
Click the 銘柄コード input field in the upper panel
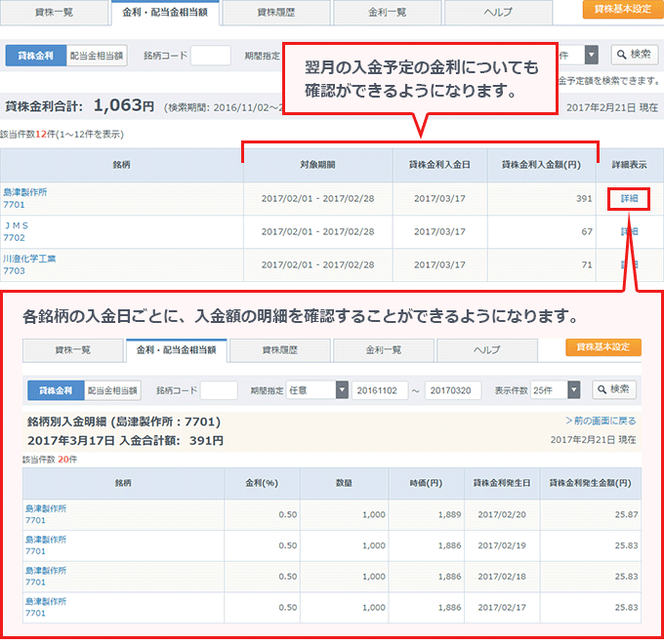coord(210,56)
